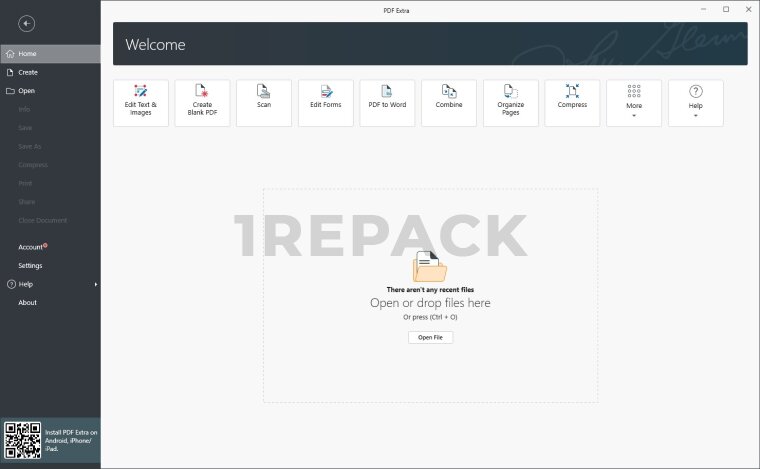Click the Open folder icon in sidebar
This screenshot has width=760, height=469.
coord(10,91)
